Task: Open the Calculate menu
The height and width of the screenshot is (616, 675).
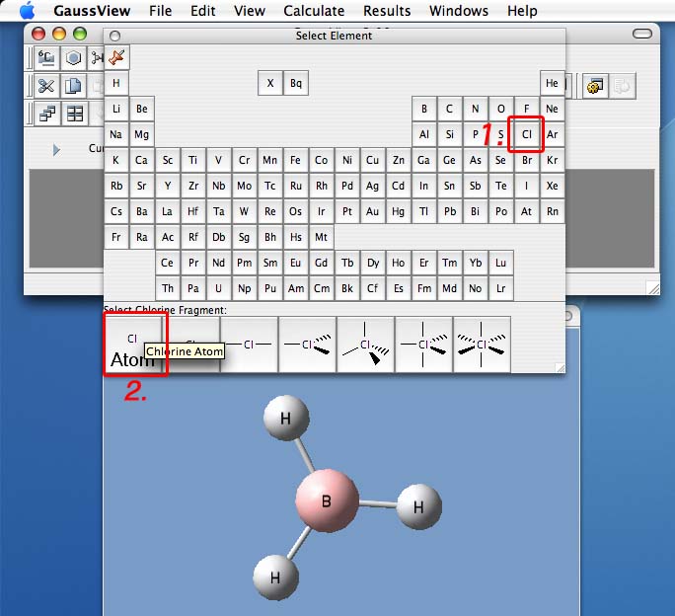Action: [x=314, y=11]
